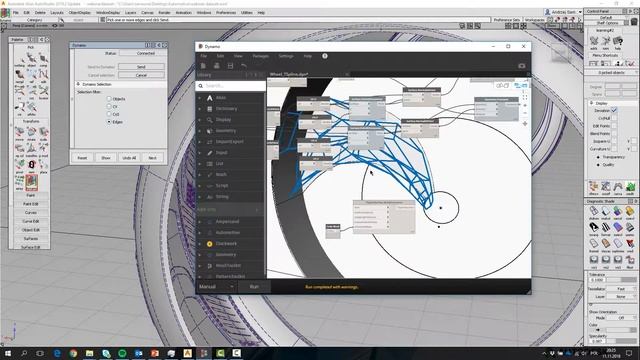Select the pick component tool in the palette

[x=43, y=59]
